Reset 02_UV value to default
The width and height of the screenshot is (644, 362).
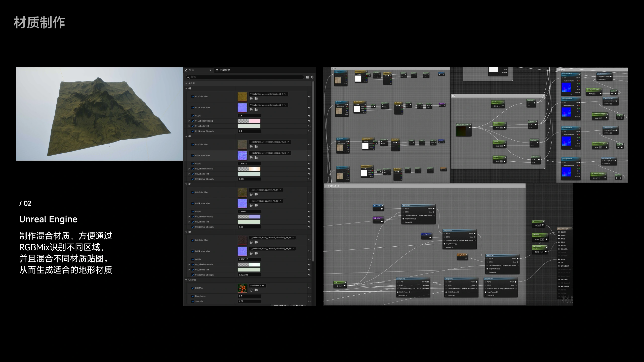click(x=309, y=164)
